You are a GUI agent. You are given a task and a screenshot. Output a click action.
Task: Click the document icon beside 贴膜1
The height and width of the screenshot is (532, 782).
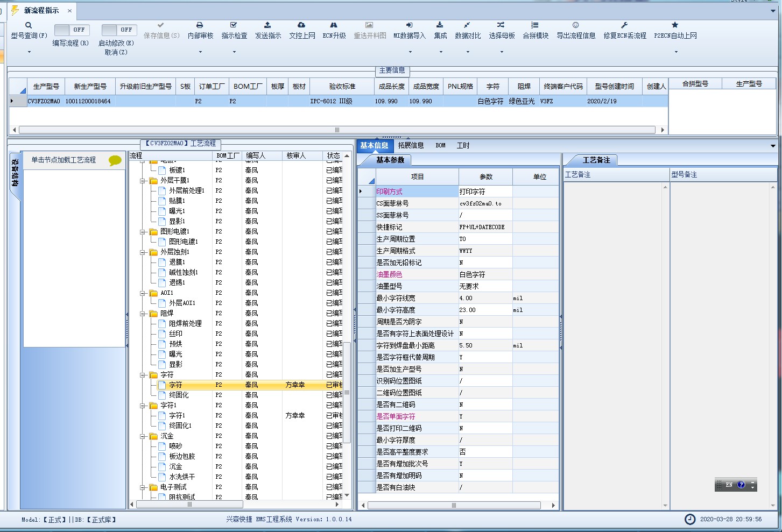[x=163, y=201]
